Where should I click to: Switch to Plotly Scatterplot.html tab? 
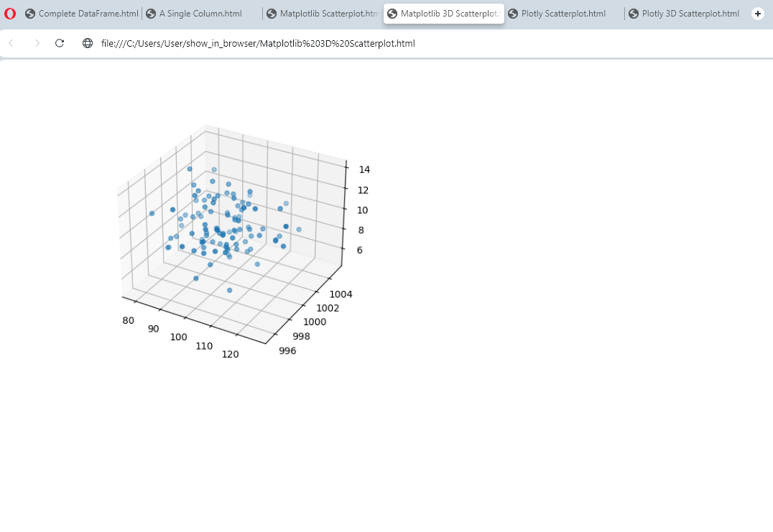(x=565, y=14)
